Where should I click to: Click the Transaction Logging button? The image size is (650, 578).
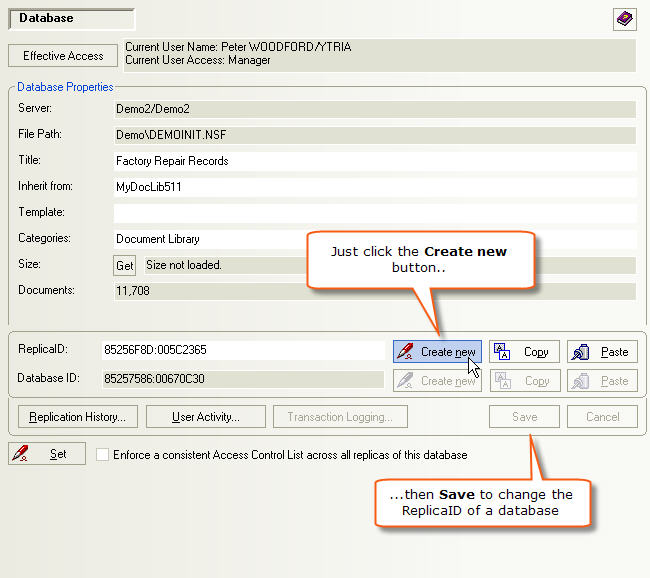pyautogui.click(x=340, y=417)
